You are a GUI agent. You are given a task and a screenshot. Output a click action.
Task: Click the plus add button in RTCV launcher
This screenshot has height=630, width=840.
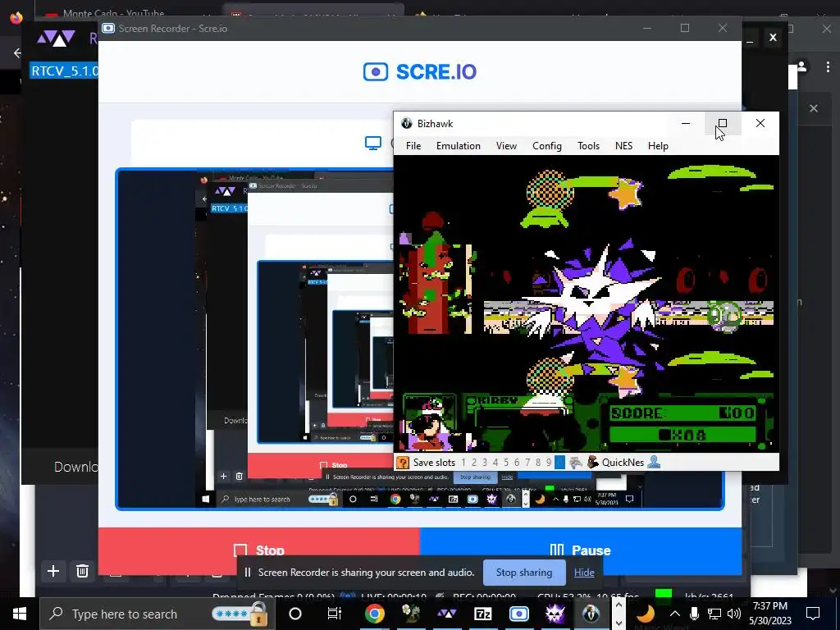coord(53,571)
